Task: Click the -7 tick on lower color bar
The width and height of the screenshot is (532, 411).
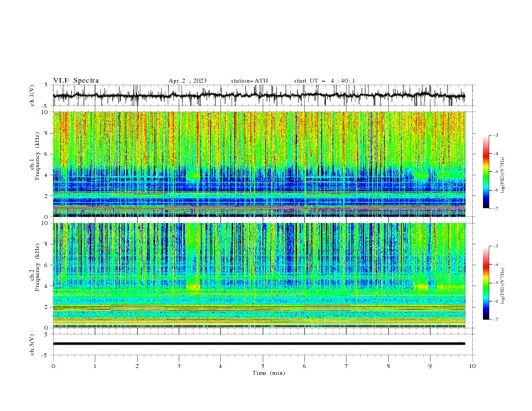Action: [x=495, y=320]
